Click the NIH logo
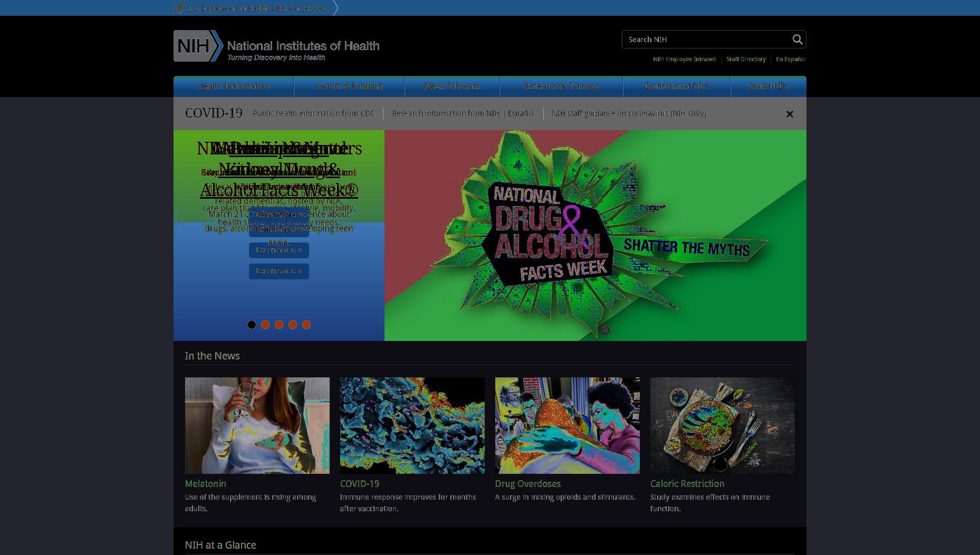The image size is (980, 555). [198, 46]
